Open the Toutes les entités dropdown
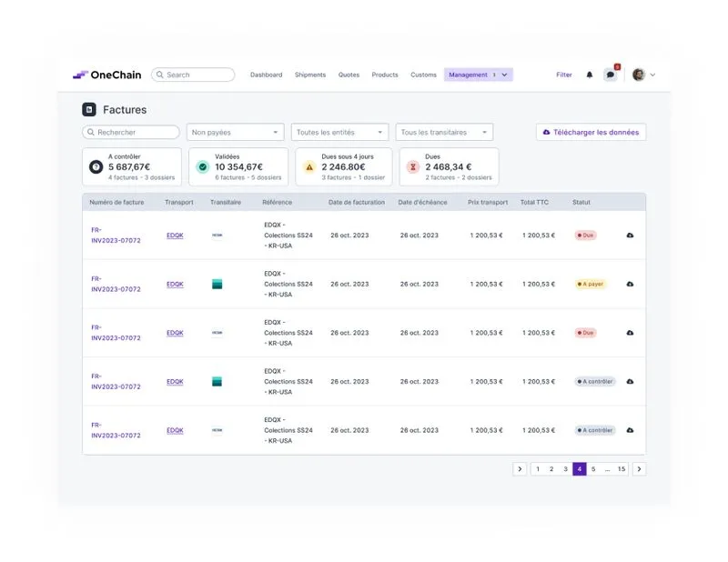Viewport: 728px width, 562px height. (x=339, y=132)
